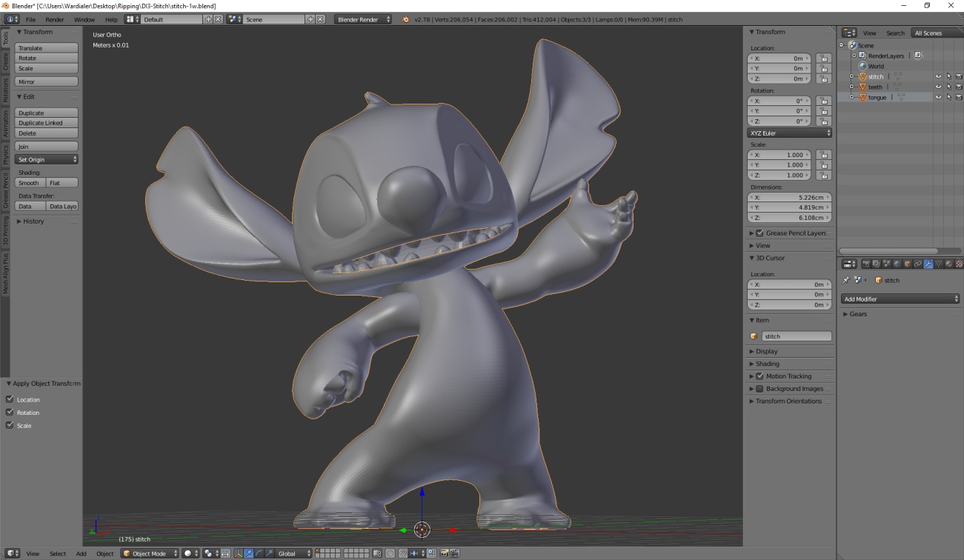Open the Render properties tab
964x560 pixels.
pos(866,264)
